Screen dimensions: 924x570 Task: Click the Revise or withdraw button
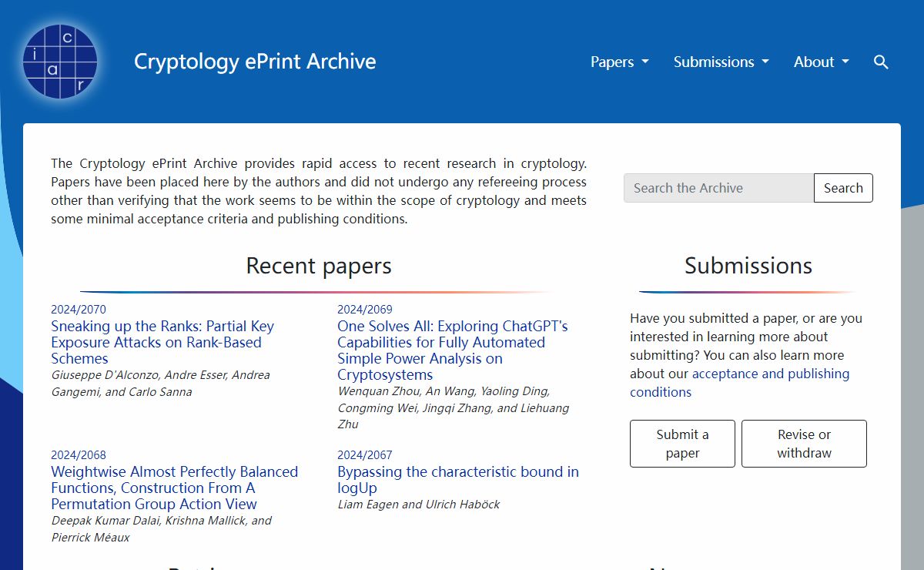click(804, 444)
